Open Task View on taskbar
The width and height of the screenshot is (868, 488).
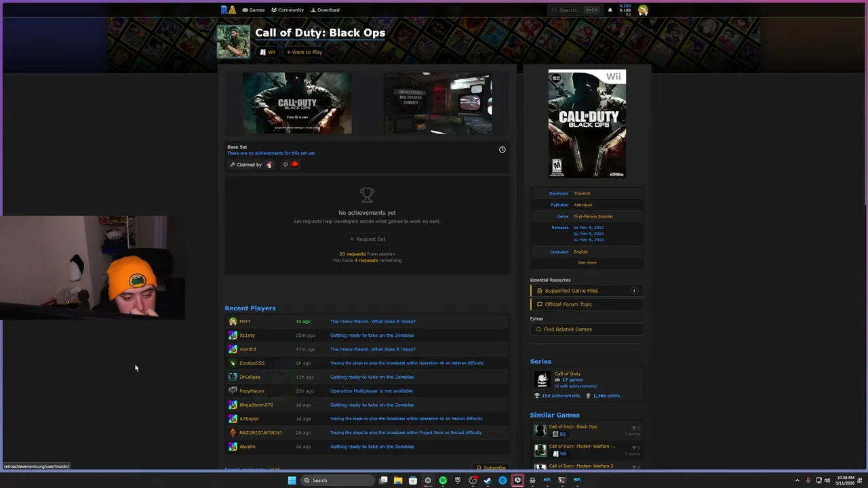coord(383,481)
